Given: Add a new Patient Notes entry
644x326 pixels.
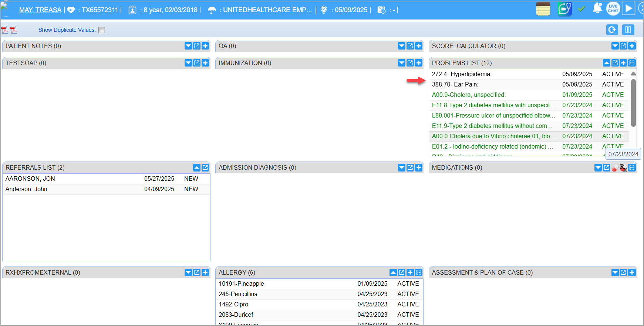Looking at the screenshot, I should pos(205,46).
